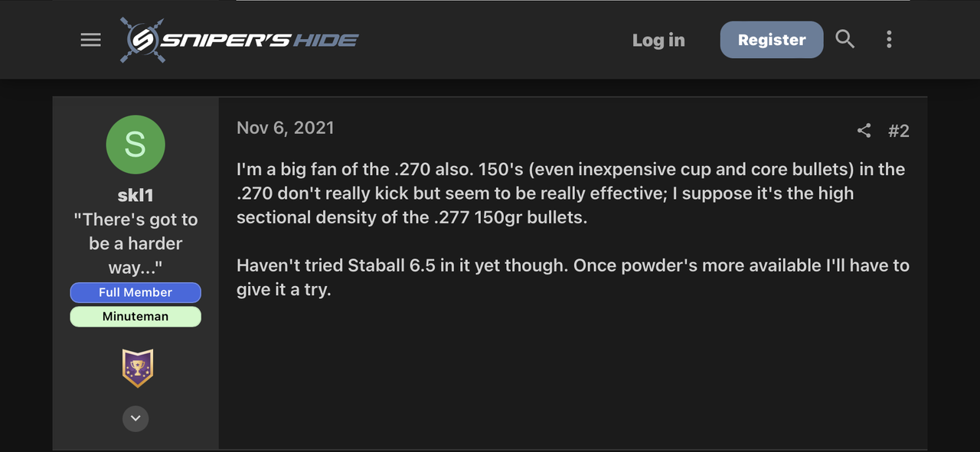Expand user details with chevron arrow
The height and width of the screenshot is (452, 980).
coord(136,418)
